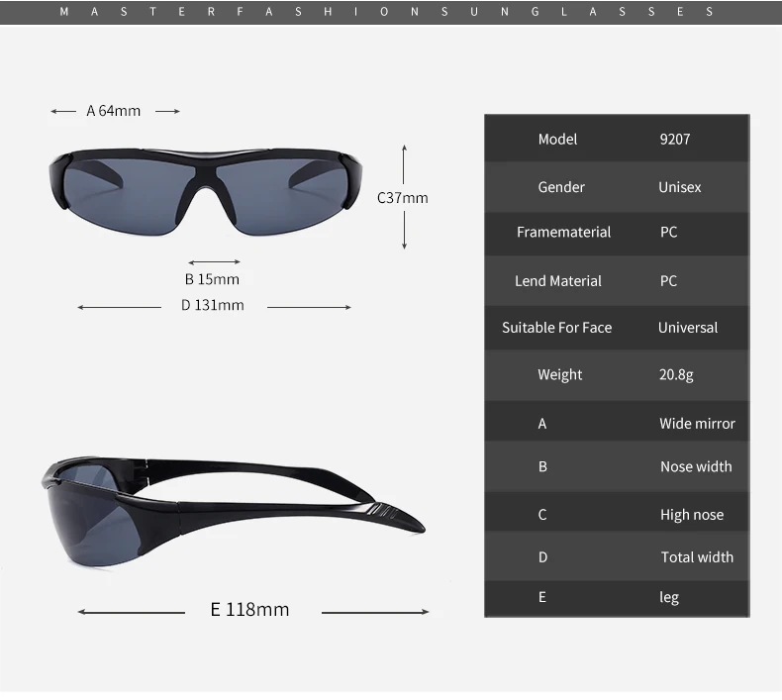The image size is (782, 700).
Task: Click the 'Nose width' description
Action: [696, 466]
